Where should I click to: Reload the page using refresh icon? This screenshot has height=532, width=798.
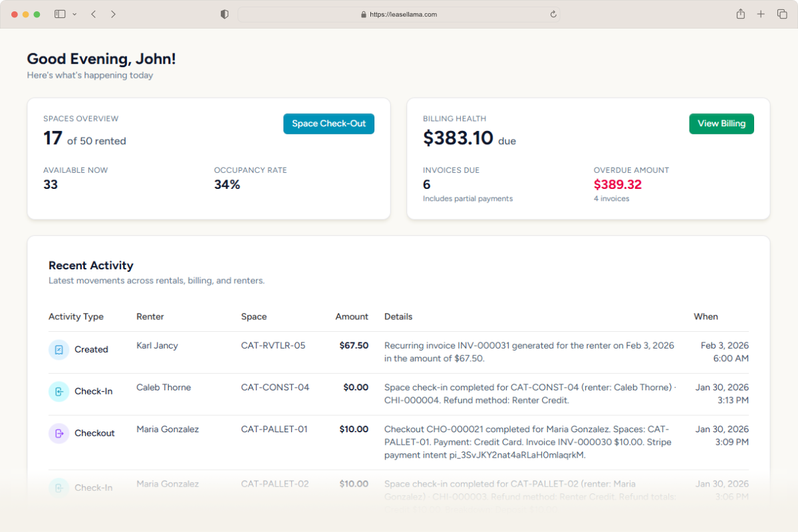click(553, 14)
